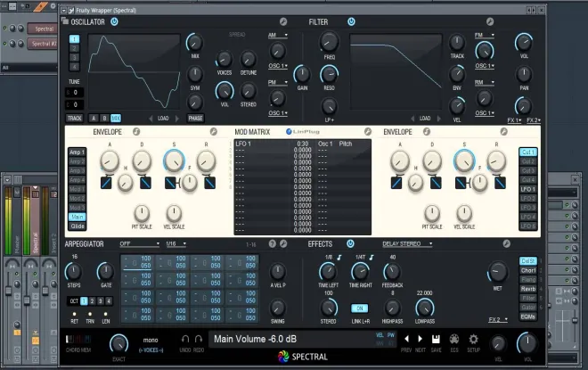Click the oscillator waveform LOAD button
Screen dimensions: 588x370
[x=163, y=119]
